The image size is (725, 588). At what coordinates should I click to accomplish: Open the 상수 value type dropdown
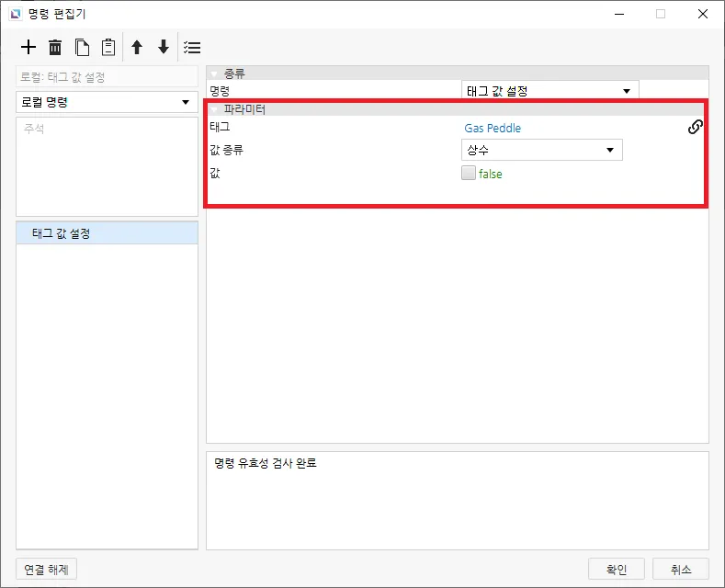click(541, 150)
